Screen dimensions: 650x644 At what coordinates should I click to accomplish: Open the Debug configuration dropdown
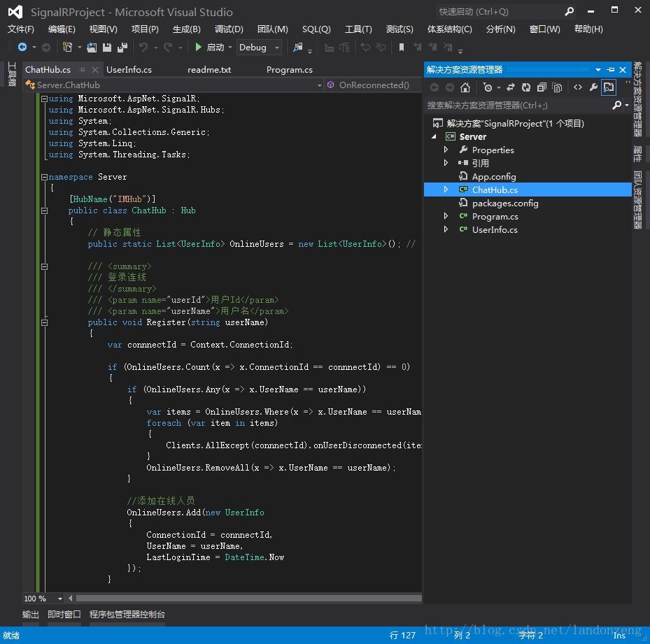tap(277, 48)
